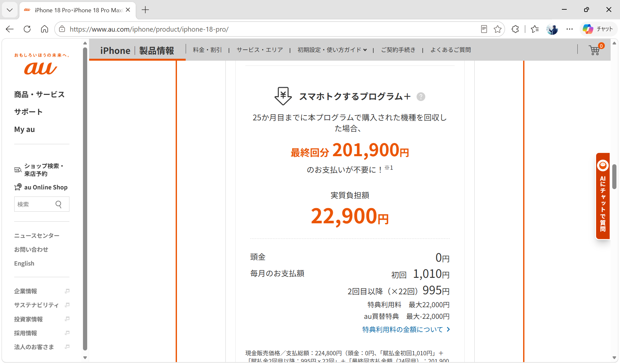Click サステナビリティ link
The height and width of the screenshot is (364, 620).
36,305
